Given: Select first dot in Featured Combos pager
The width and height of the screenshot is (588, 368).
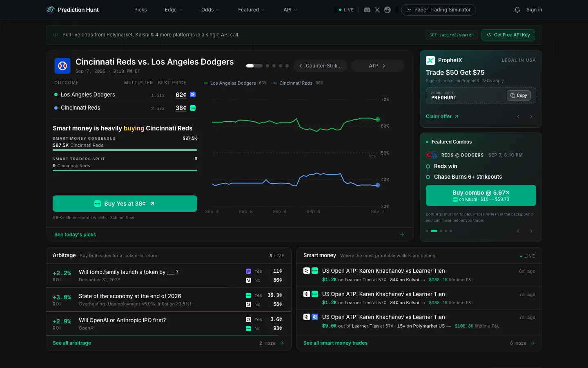Looking at the screenshot, I should click(427, 231).
